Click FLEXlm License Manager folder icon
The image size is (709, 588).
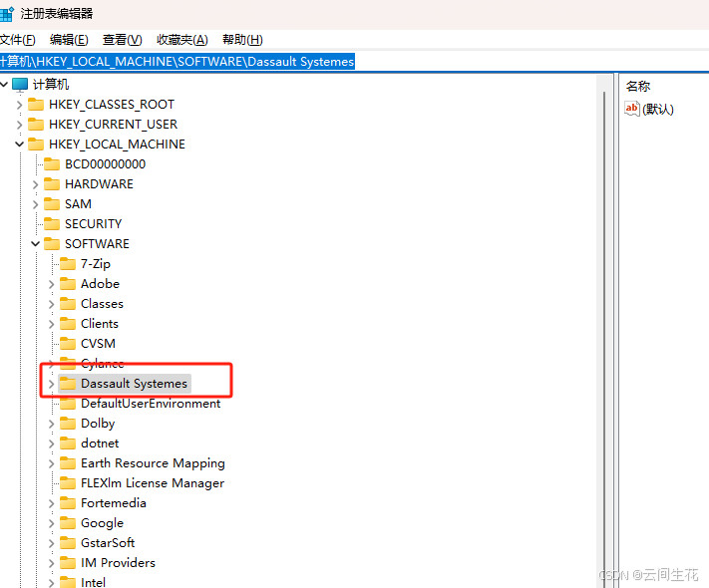click(68, 482)
